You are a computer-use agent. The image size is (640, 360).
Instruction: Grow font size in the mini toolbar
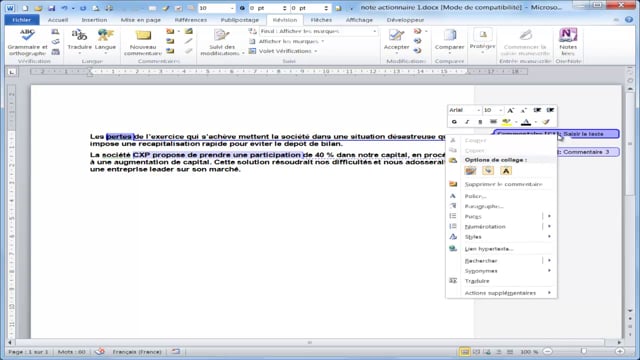[510, 110]
